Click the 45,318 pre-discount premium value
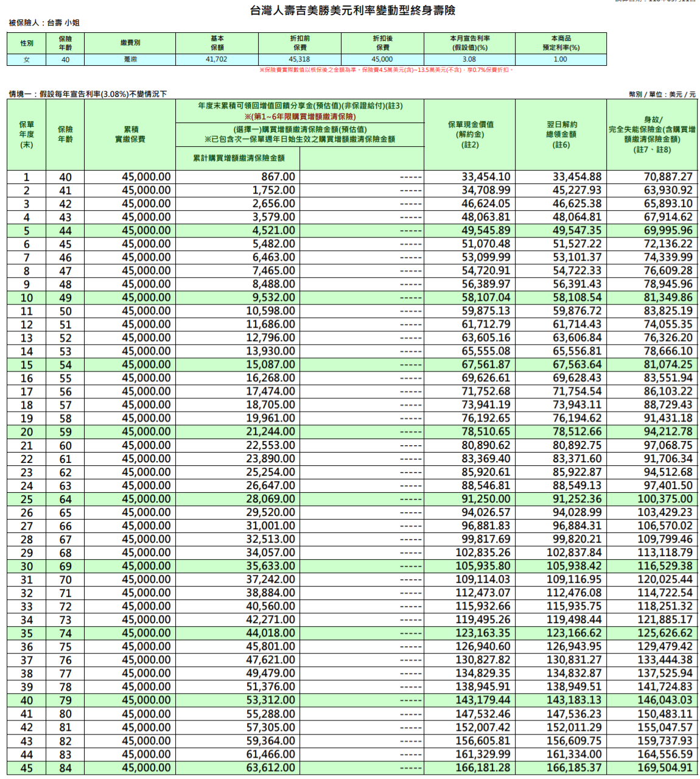Screen dimensions: 700x779 (300, 60)
